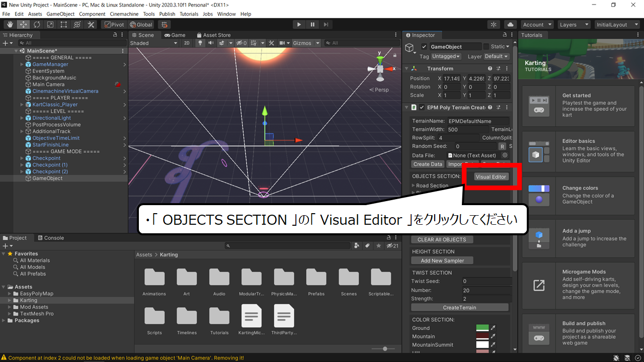Screen dimensions: 644x362
Task: Select the Rotate tool
Action: click(x=37, y=25)
